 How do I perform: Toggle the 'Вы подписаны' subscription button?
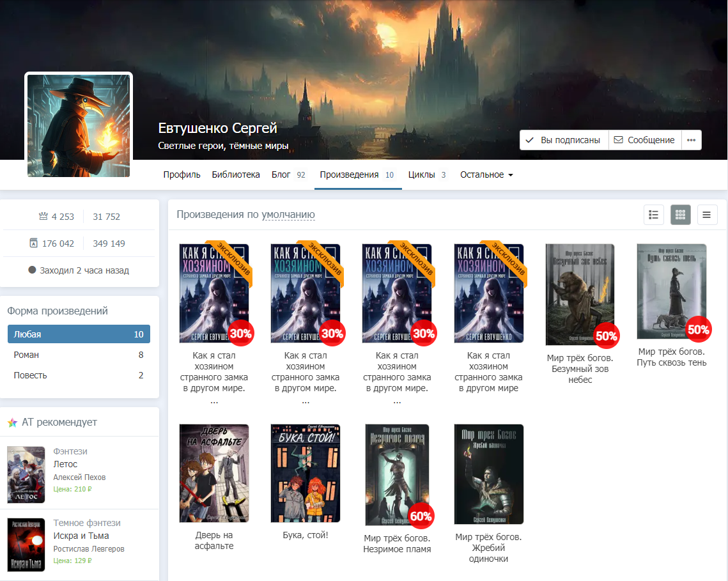tap(564, 140)
